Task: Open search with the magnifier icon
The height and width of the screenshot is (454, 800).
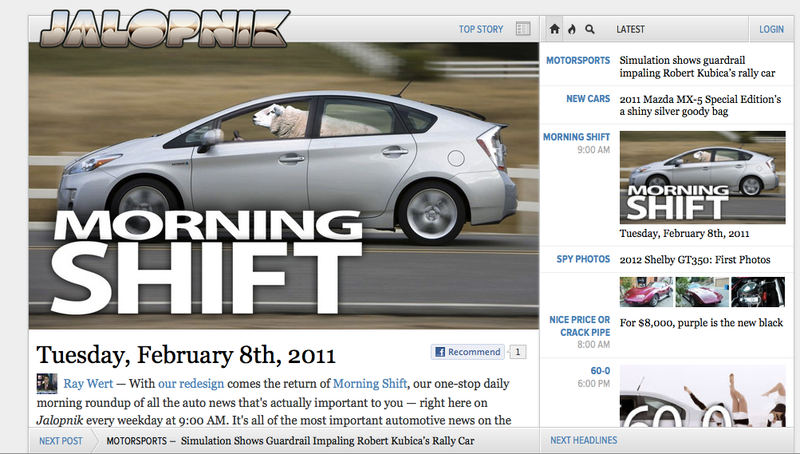Action: 590,29
